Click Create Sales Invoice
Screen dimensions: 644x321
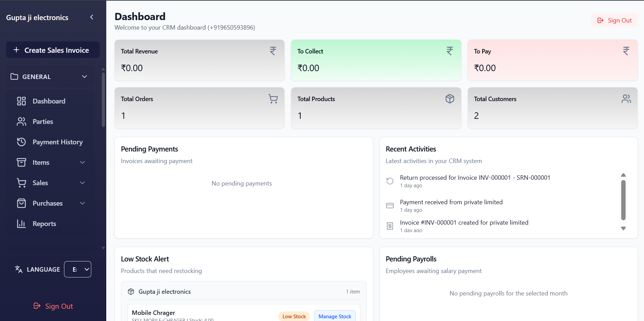click(53, 50)
